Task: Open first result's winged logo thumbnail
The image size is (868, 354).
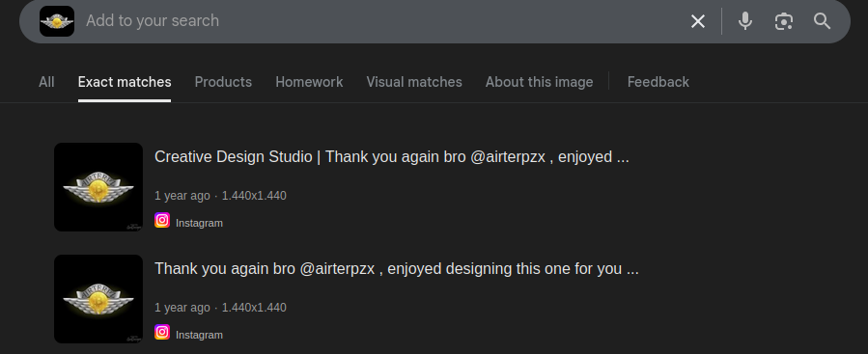Action: point(98,187)
